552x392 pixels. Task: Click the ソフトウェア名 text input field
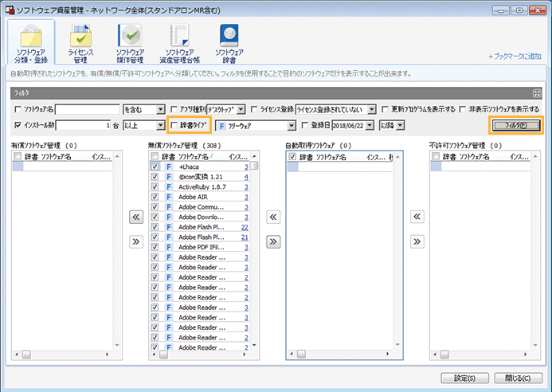tap(88, 109)
